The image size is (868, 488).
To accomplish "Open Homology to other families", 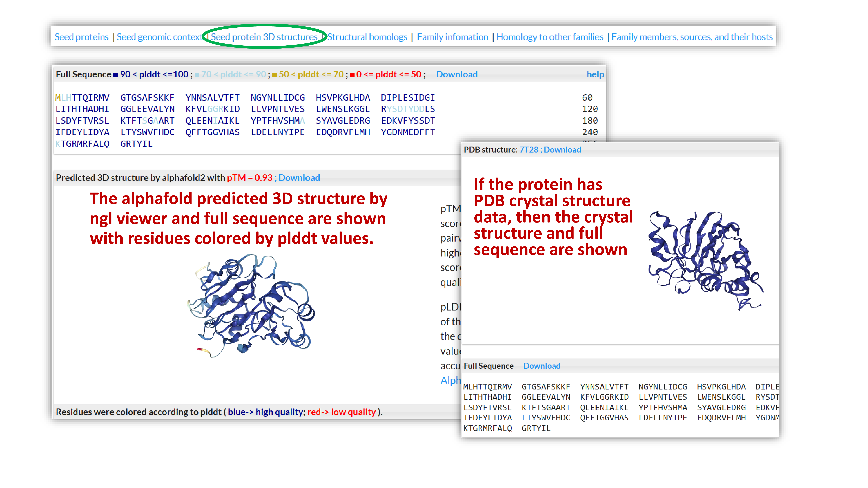I will [x=550, y=37].
